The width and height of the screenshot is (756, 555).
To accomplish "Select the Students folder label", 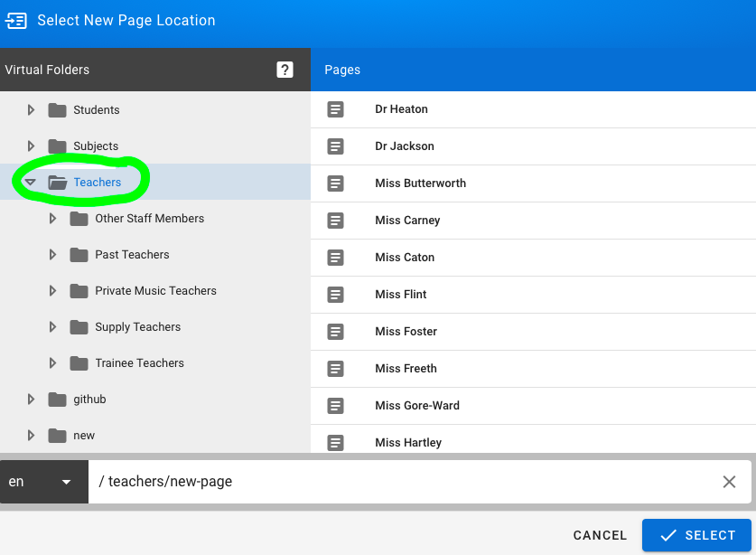I will click(97, 110).
